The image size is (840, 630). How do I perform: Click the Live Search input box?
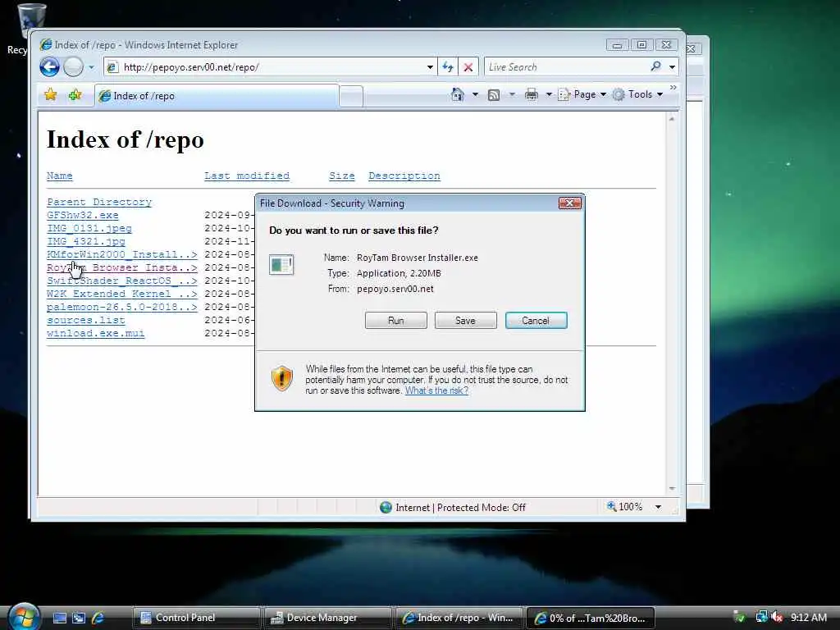565,67
